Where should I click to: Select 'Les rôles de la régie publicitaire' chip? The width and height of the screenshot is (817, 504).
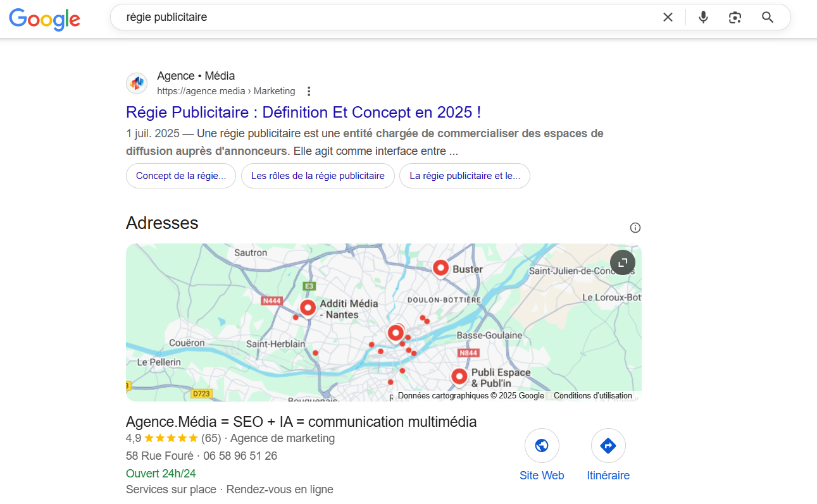click(x=318, y=176)
